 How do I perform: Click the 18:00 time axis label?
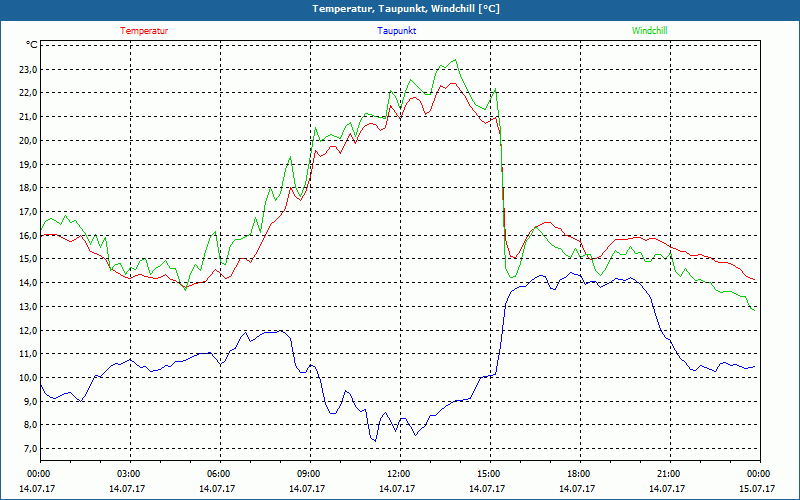580,474
